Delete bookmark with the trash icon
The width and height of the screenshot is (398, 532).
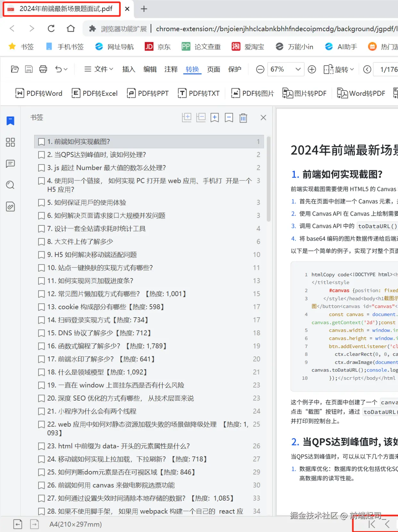[x=243, y=118]
